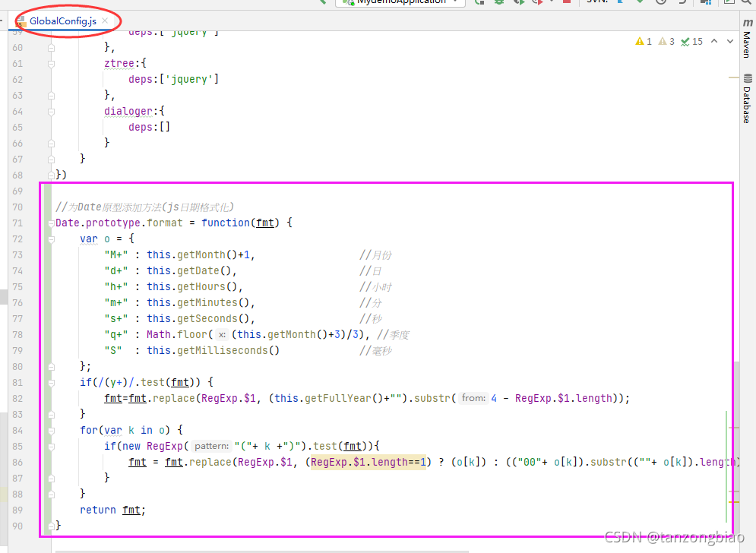Click the comment on line 70 about Date prototype
756x553 pixels.
[144, 207]
